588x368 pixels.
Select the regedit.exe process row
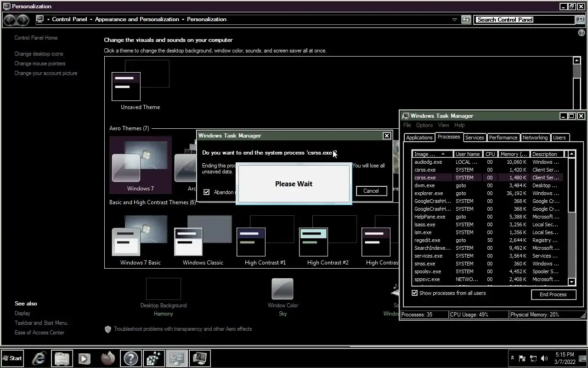(487, 240)
